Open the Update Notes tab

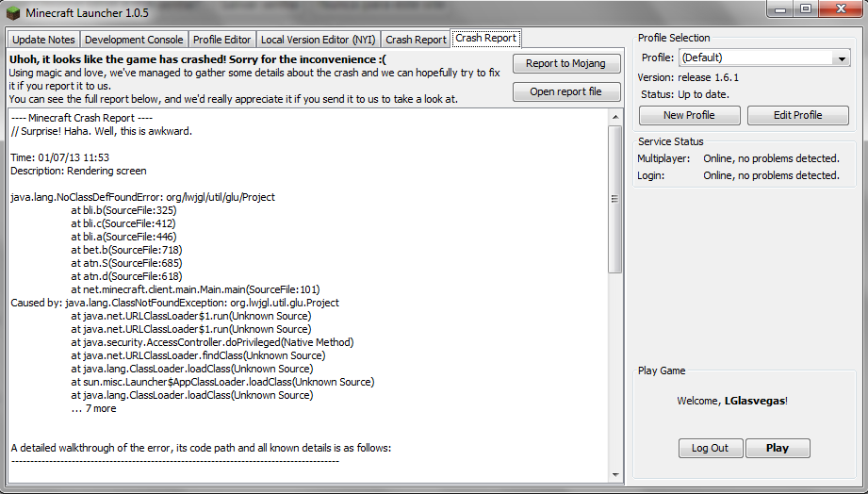(x=43, y=40)
